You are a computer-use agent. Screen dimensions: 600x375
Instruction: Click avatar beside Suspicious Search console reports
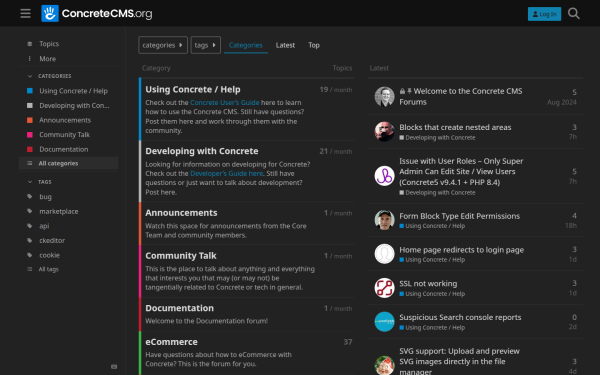coord(384,321)
